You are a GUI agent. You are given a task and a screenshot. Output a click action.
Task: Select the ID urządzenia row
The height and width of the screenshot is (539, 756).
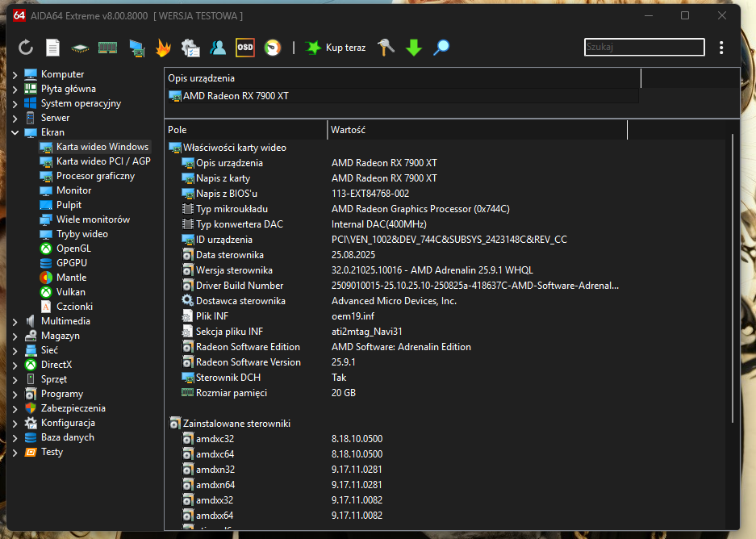tap(403, 240)
